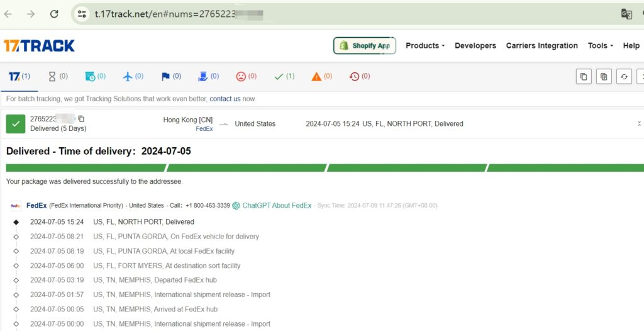Click the 'Hong Kong [CN]' origin text
644x331 pixels.
188,120
